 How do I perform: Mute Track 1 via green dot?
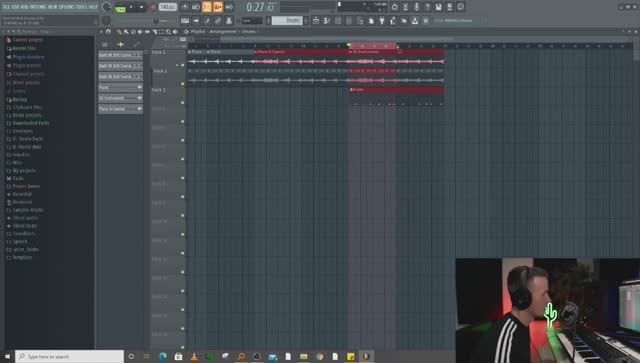pyautogui.click(x=182, y=65)
